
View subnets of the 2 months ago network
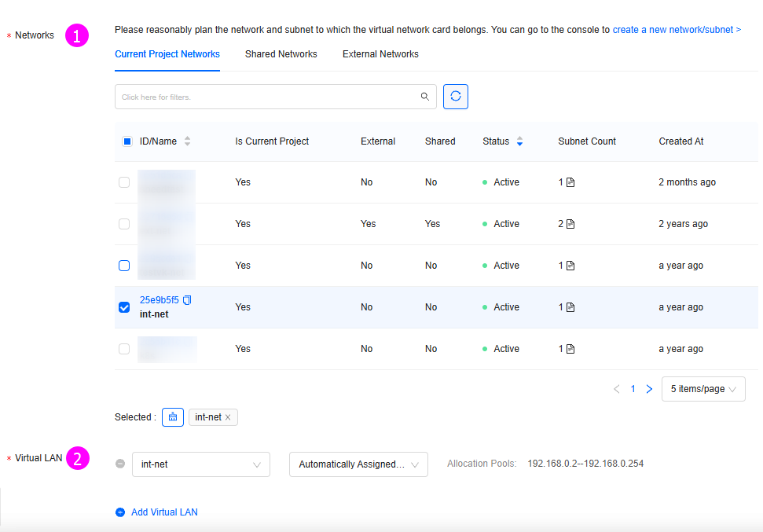click(570, 182)
